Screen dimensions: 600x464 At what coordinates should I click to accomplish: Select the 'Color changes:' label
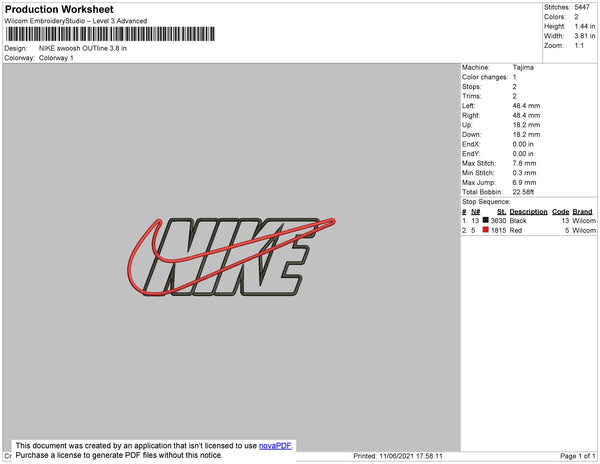pos(485,77)
